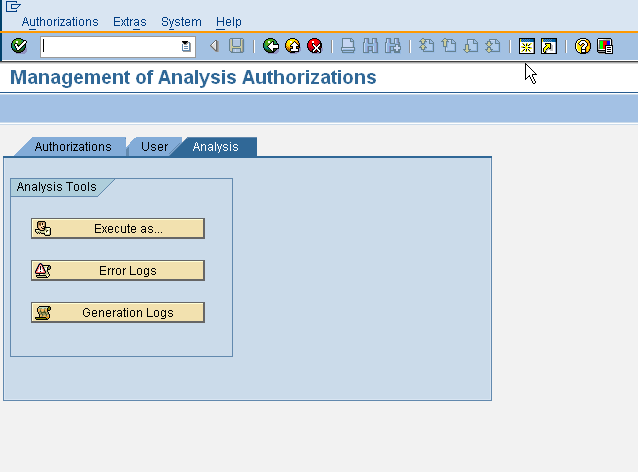Click the Print icon in toolbar
Screen dimensions: 638x472
pyautogui.click(x=348, y=46)
